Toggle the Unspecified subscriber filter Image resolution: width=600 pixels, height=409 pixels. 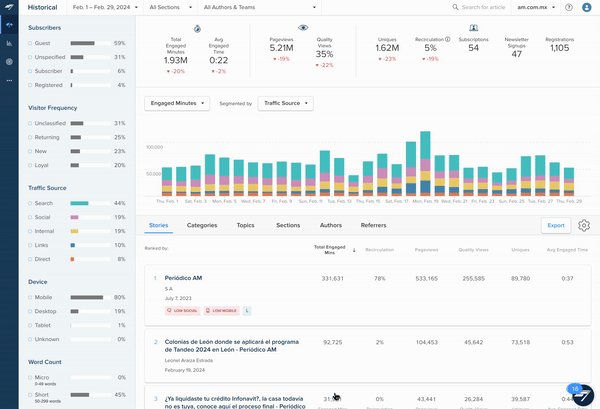click(x=30, y=57)
